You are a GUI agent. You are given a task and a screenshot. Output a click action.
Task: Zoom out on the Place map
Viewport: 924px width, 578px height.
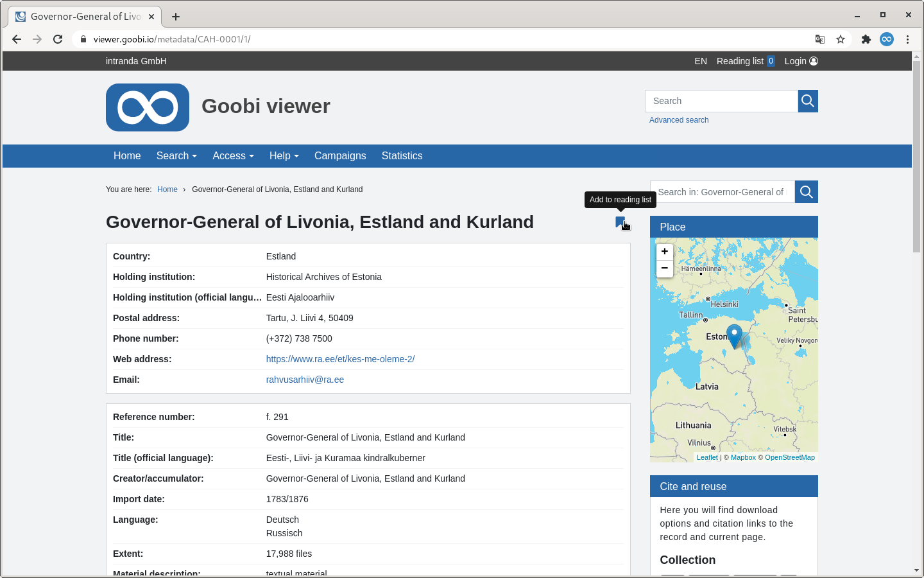coord(665,268)
